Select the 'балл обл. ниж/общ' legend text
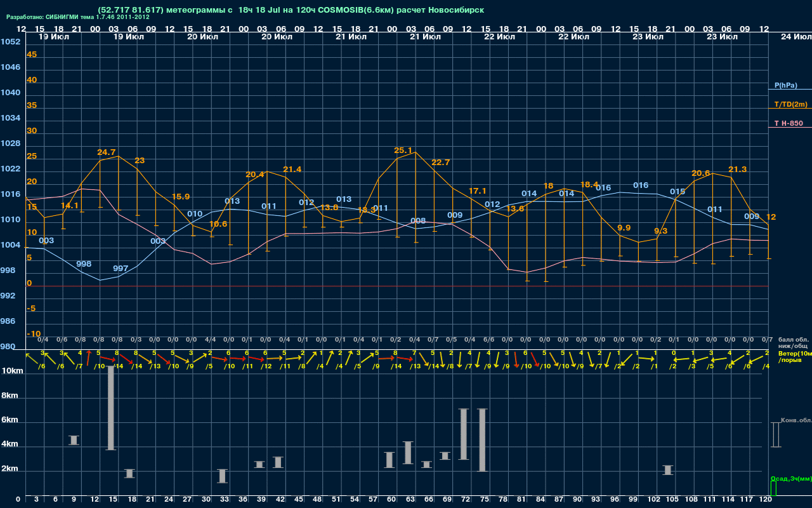 click(x=792, y=343)
